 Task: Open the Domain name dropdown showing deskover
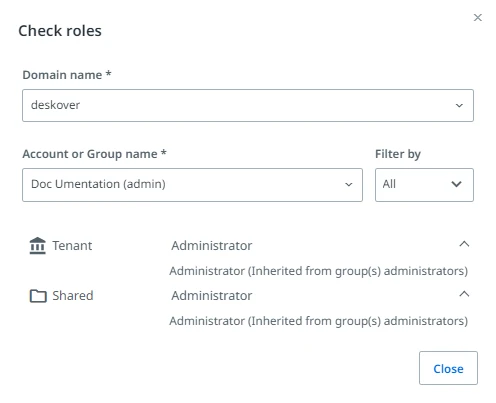point(248,105)
